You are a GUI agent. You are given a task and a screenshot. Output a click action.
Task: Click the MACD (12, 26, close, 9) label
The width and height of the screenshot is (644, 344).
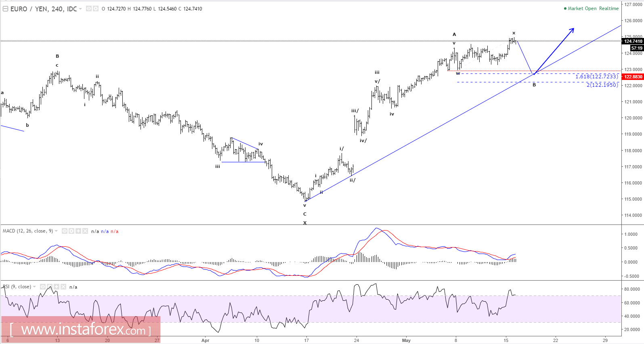tap(28, 231)
